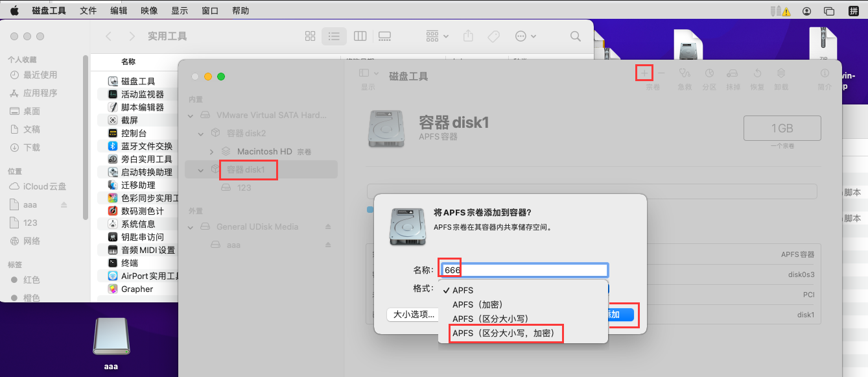Screen dimensions: 868x377
Task: Click the Partition (分区) toolbar icon
Action: (x=709, y=73)
